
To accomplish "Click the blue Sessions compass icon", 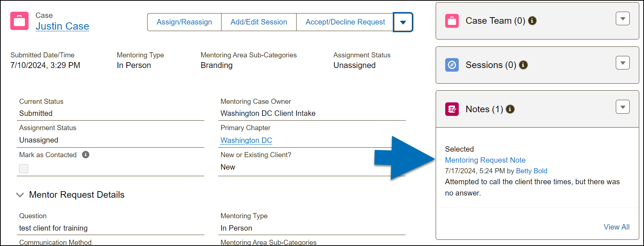I will point(452,65).
